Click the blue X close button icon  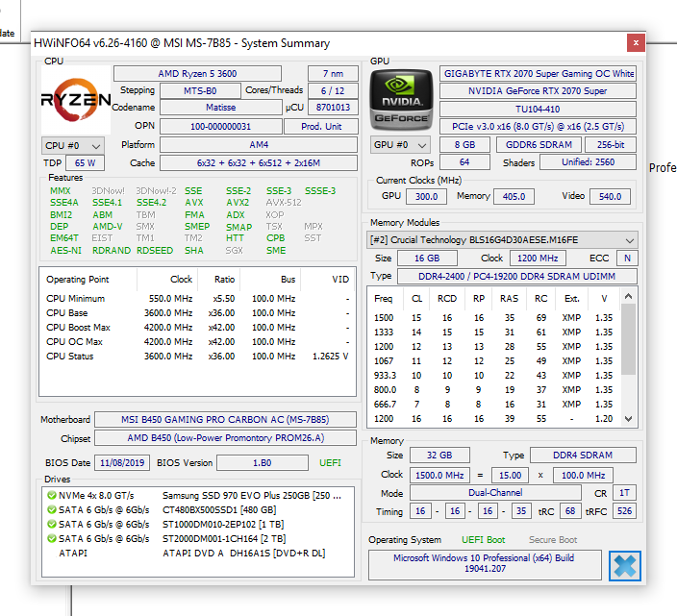[625, 565]
